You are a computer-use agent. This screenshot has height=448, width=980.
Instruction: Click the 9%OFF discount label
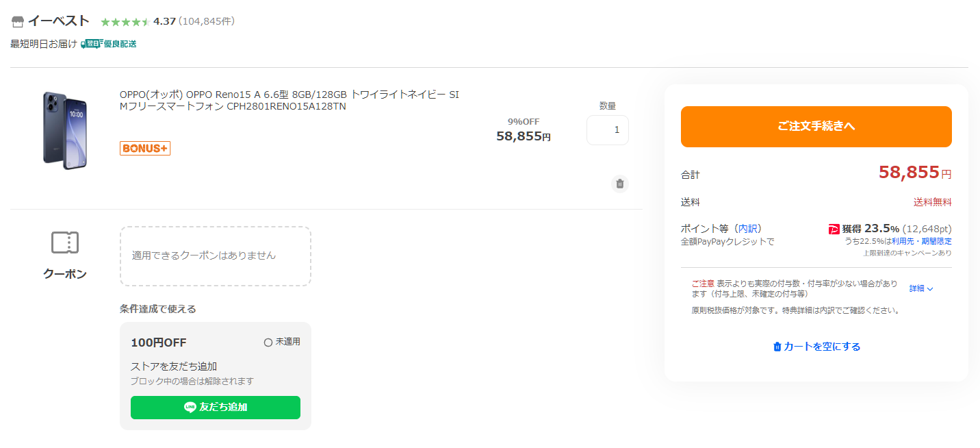[x=524, y=121]
